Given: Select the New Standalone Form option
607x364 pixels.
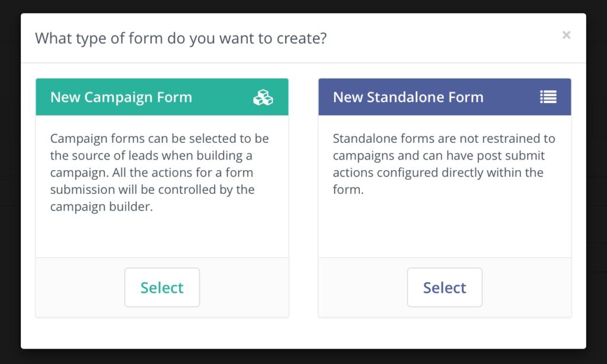Looking at the screenshot, I should pyautogui.click(x=445, y=288).
